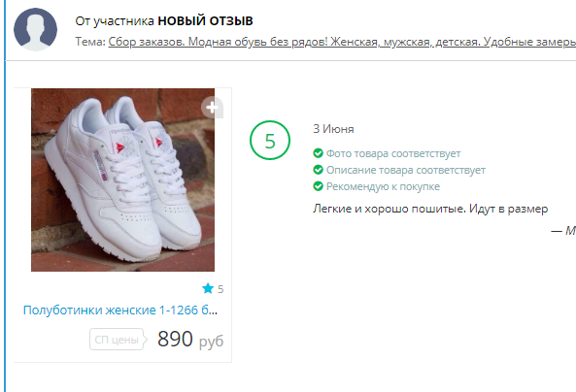Click review text Легкие и хорошо пошитые
The image size is (576, 392).
click(x=390, y=209)
